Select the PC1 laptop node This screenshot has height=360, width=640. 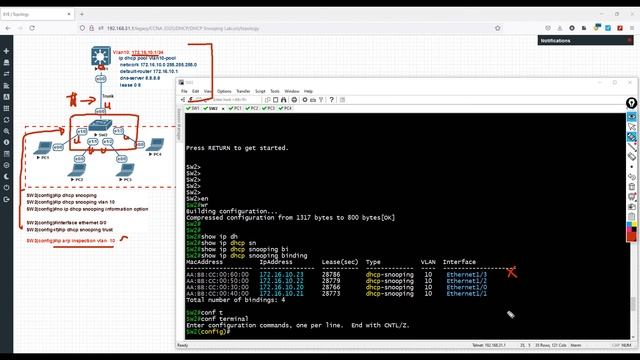click(x=43, y=148)
